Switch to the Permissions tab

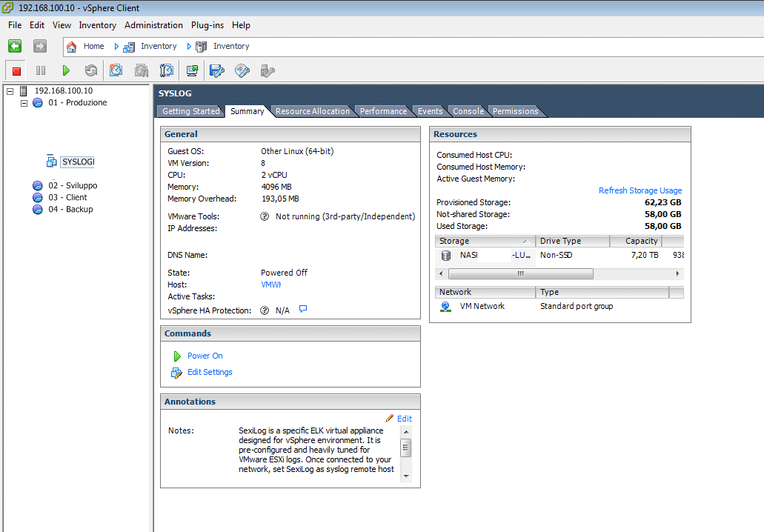(x=516, y=111)
